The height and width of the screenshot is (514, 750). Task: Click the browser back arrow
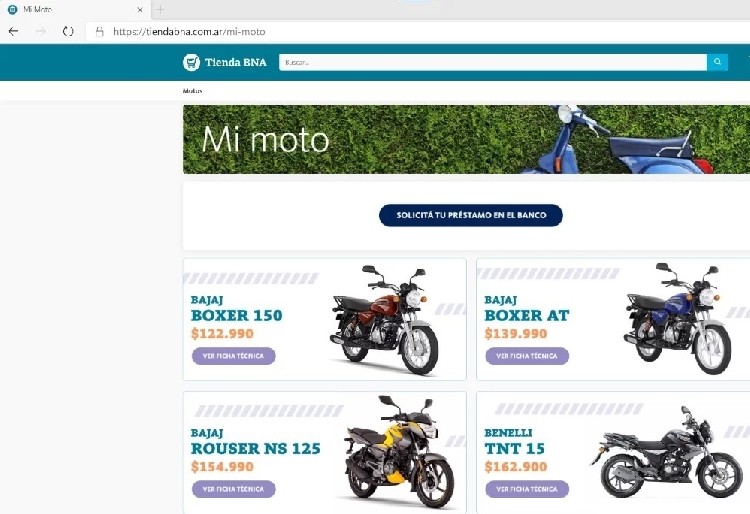[13, 32]
